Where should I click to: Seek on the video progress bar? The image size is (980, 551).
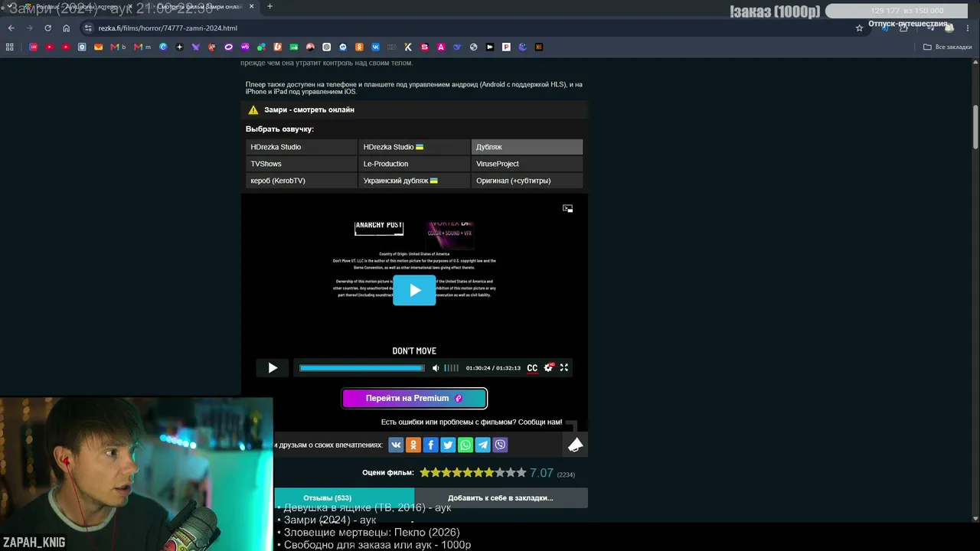pos(361,368)
